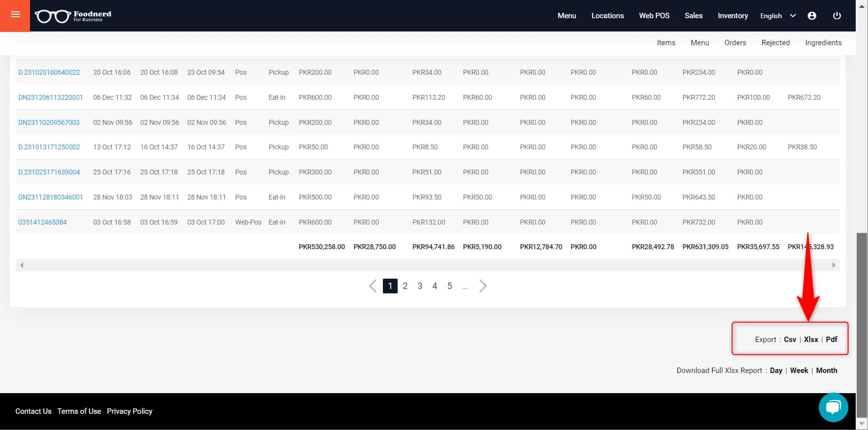Download full Xlsx report for Month
This screenshot has height=430, width=868.
click(x=827, y=371)
